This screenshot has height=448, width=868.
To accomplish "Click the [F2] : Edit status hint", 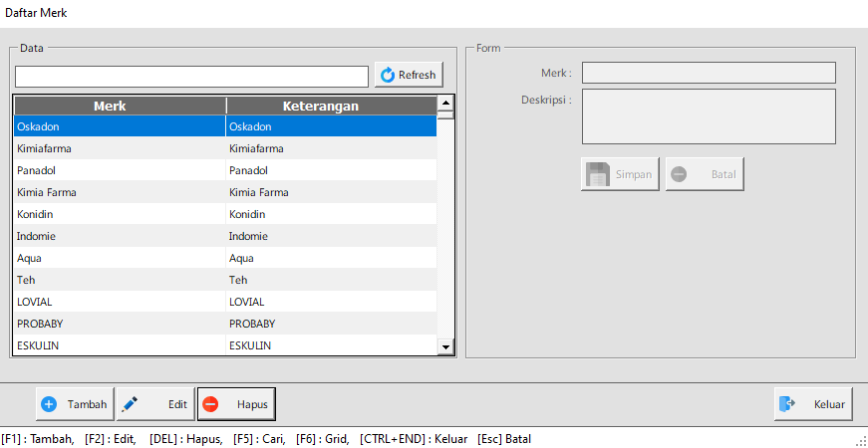I will pos(111,440).
